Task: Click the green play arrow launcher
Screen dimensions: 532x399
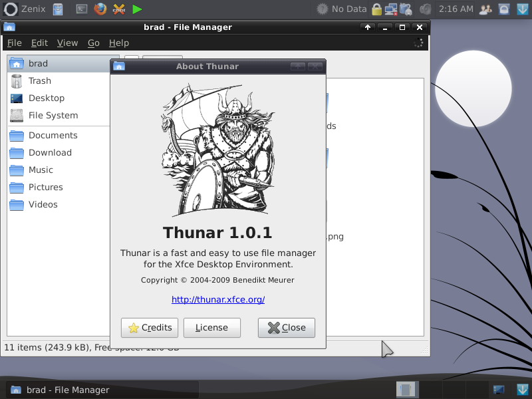Action: (137, 9)
